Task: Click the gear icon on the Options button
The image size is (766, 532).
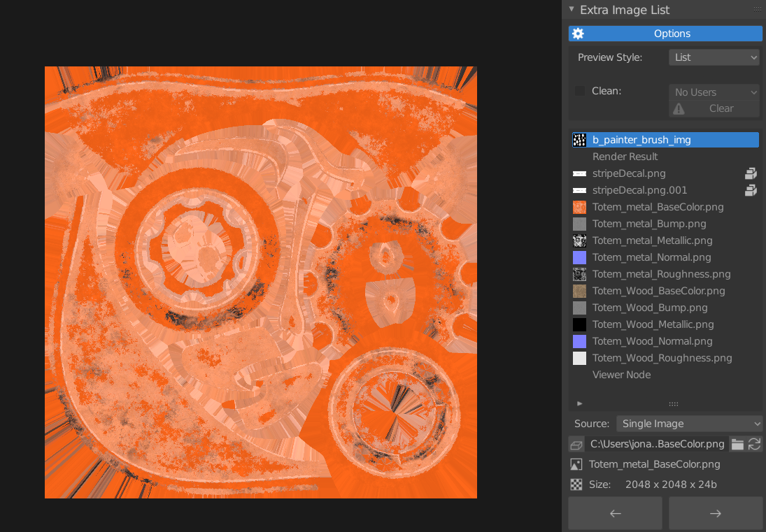Action: [x=579, y=33]
